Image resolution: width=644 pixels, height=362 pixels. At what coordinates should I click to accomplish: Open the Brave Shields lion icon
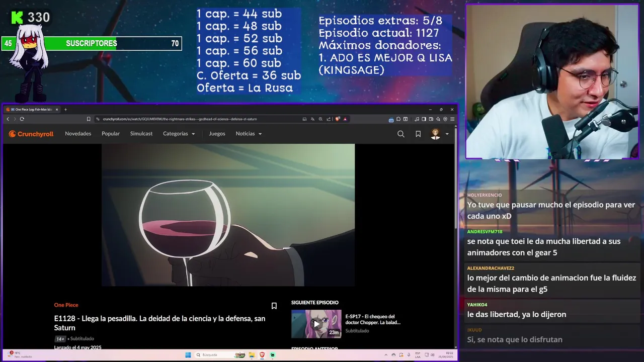(x=338, y=119)
